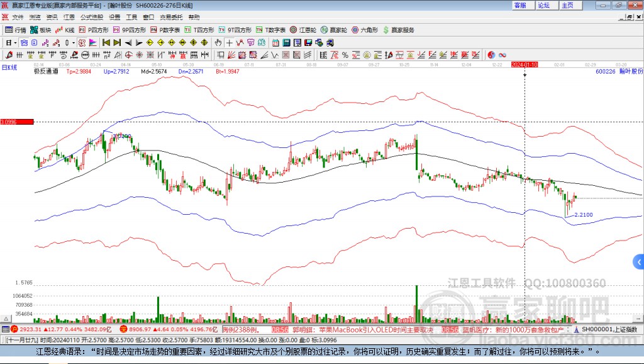
Task: Expand the candlestick style dropdown arrow
Action: 74,43
